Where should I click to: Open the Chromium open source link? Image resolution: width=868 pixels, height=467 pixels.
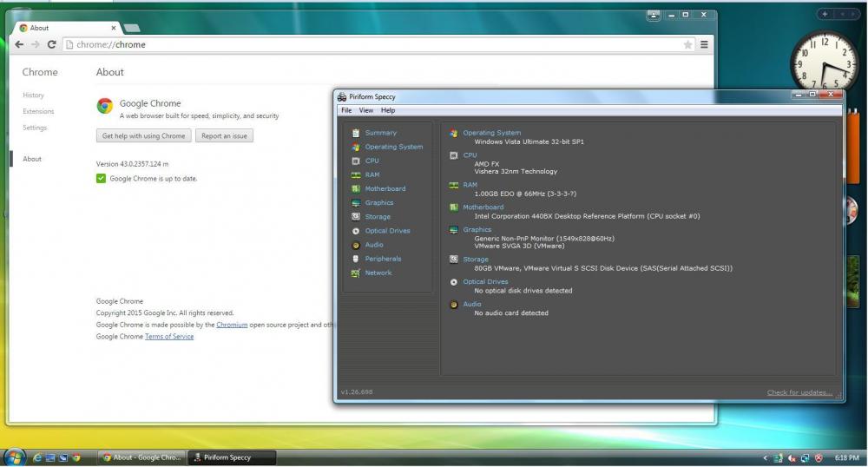[x=232, y=325]
